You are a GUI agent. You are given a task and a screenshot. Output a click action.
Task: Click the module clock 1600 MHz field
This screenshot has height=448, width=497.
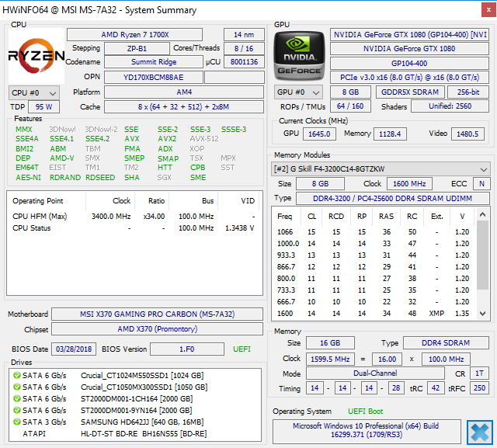409,184
